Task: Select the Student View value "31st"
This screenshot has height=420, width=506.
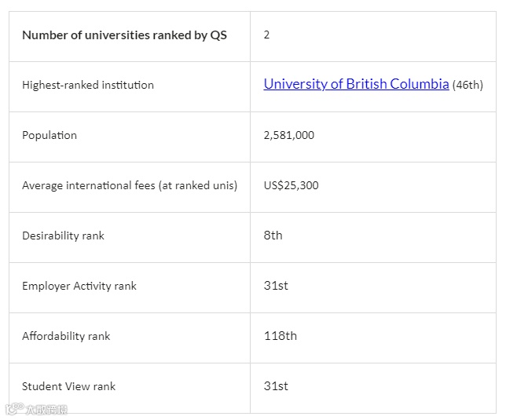Action: [276, 386]
